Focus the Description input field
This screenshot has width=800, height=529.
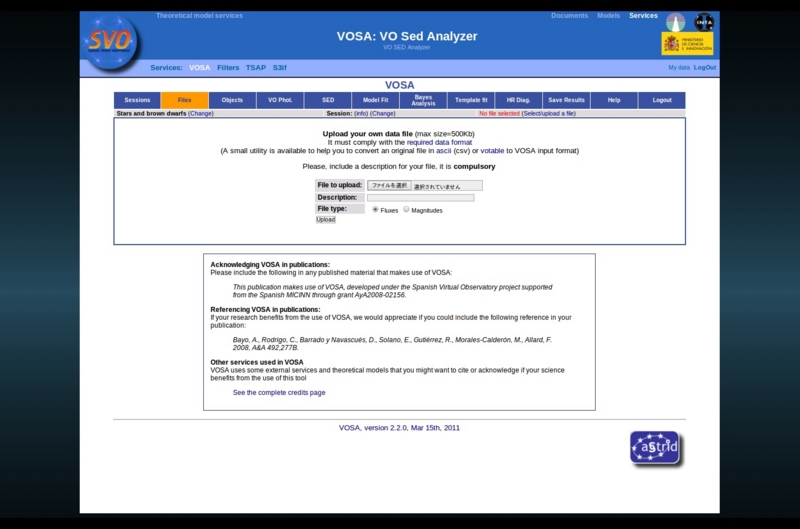point(420,198)
